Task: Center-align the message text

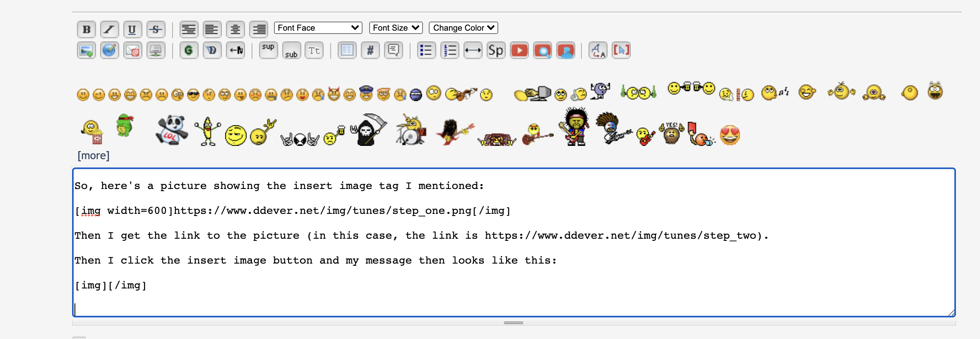Action: point(235,29)
